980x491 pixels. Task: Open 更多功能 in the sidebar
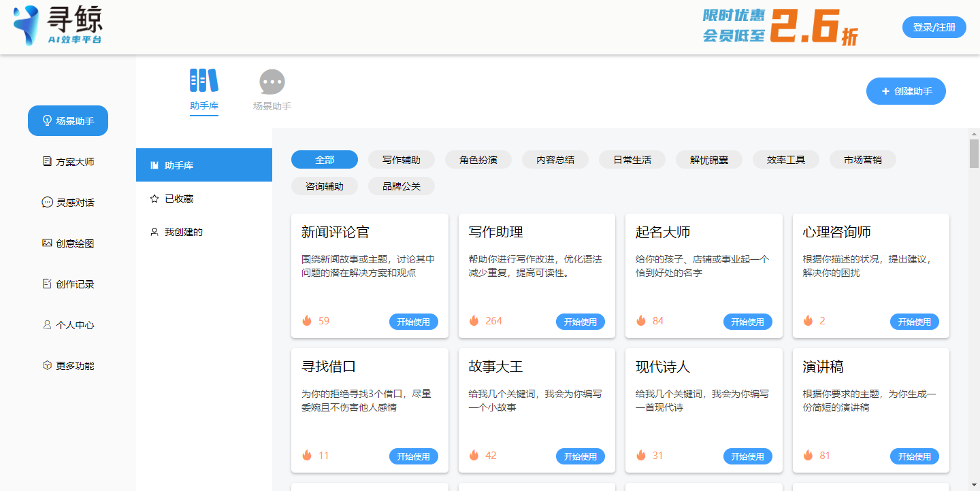[68, 366]
